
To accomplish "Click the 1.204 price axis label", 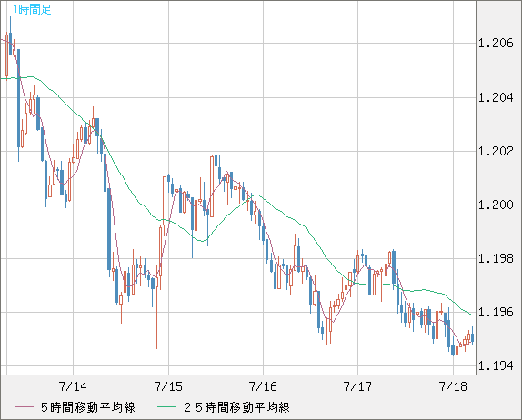I will click(x=496, y=97).
